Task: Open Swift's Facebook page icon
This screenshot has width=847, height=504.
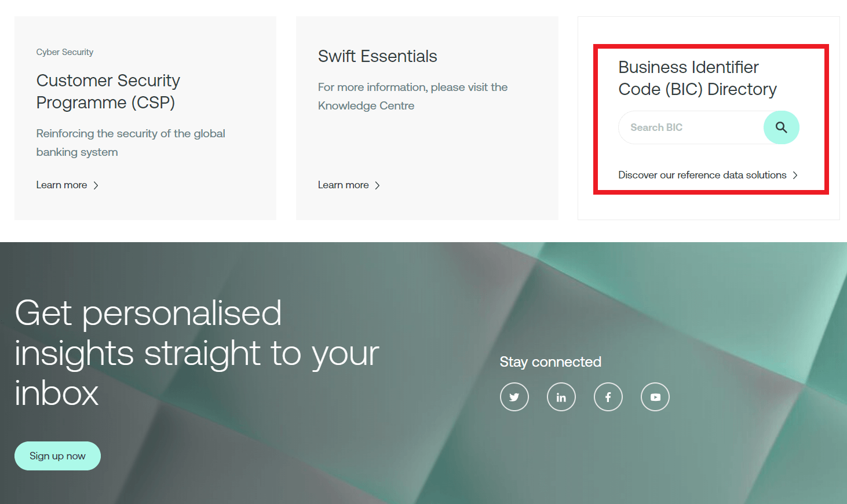Action: (608, 397)
